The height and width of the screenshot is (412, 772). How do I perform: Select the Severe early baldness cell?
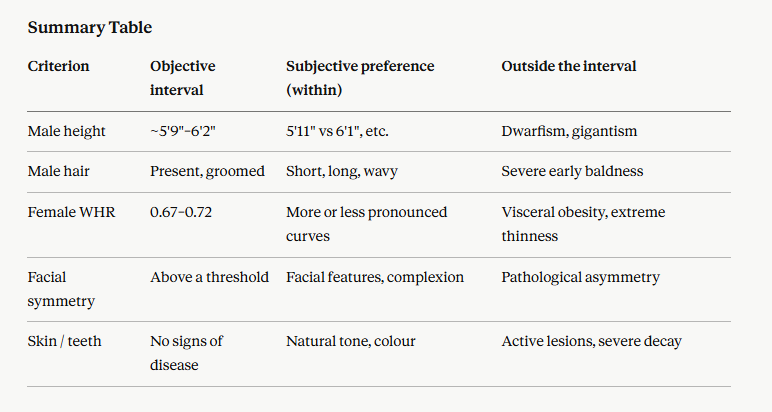pyautogui.click(x=572, y=171)
